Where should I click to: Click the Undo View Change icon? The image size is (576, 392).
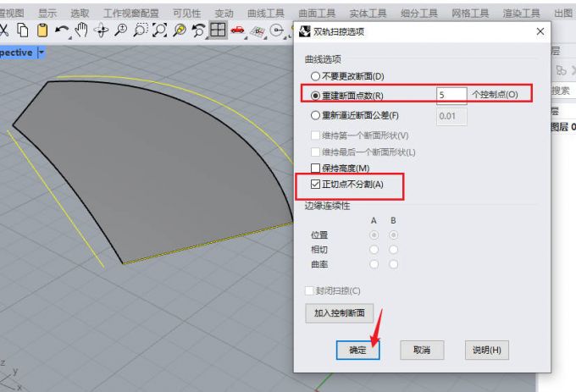[x=199, y=30]
